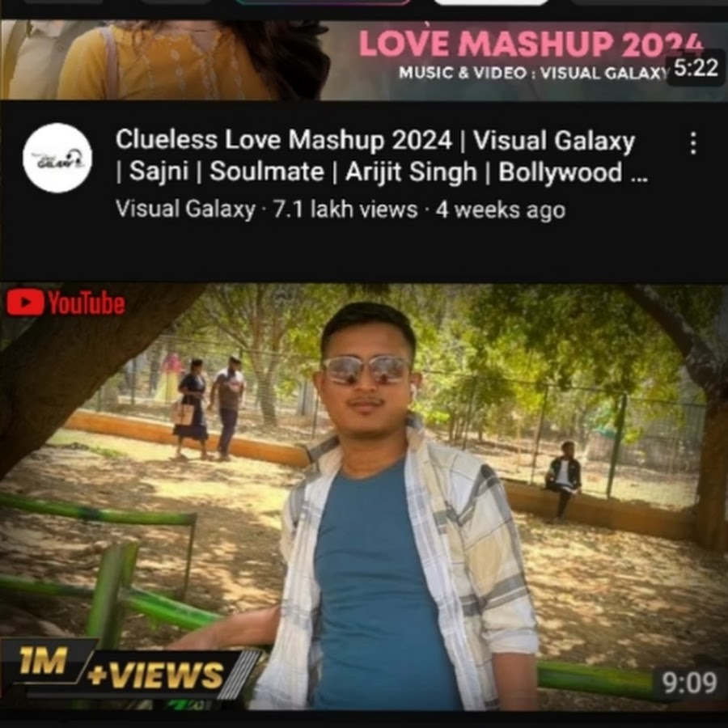Play the Love Mashup 2024 video thumbnail
This screenshot has width=728, height=728.
coord(364,59)
